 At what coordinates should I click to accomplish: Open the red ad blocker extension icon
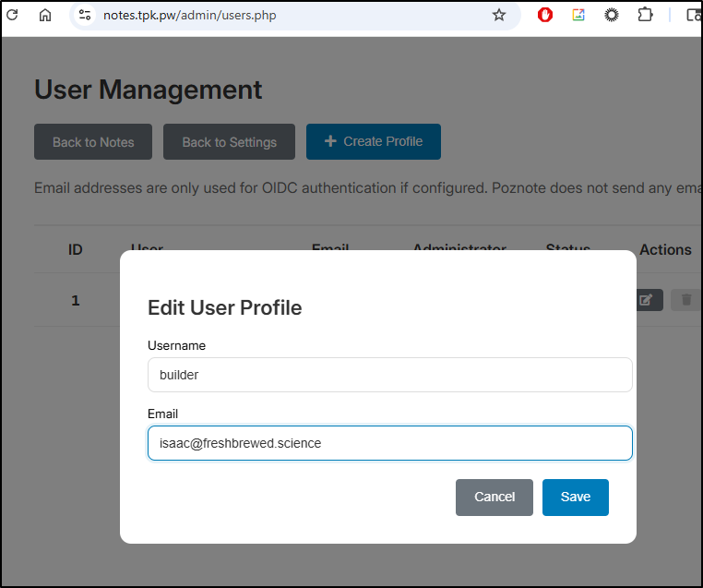pyautogui.click(x=545, y=15)
